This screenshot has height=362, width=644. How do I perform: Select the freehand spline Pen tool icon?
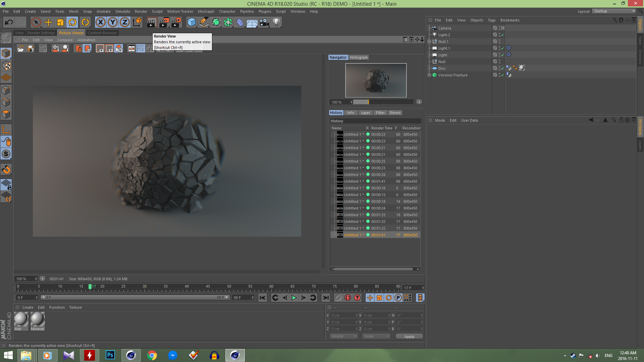click(x=204, y=22)
